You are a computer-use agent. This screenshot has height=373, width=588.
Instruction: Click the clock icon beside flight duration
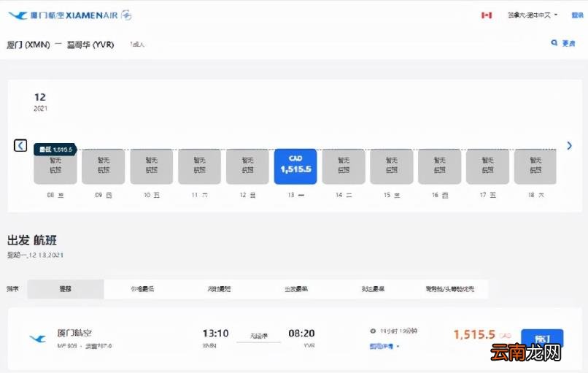(x=373, y=331)
